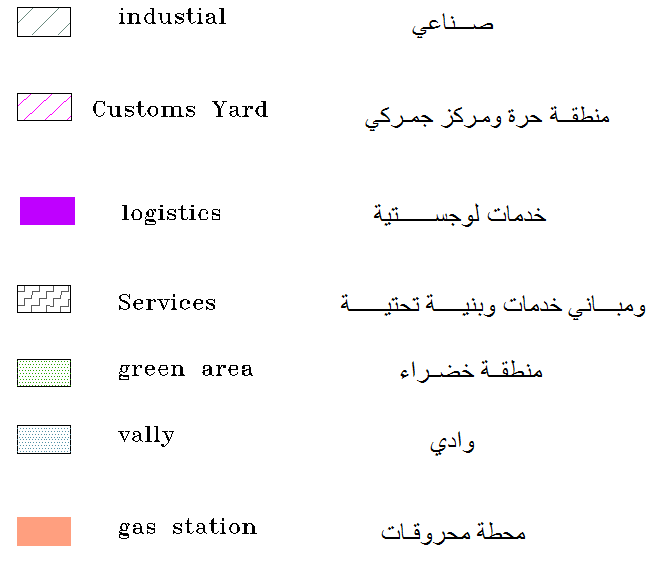Pick the purple logistics color swatch

pos(47,211)
